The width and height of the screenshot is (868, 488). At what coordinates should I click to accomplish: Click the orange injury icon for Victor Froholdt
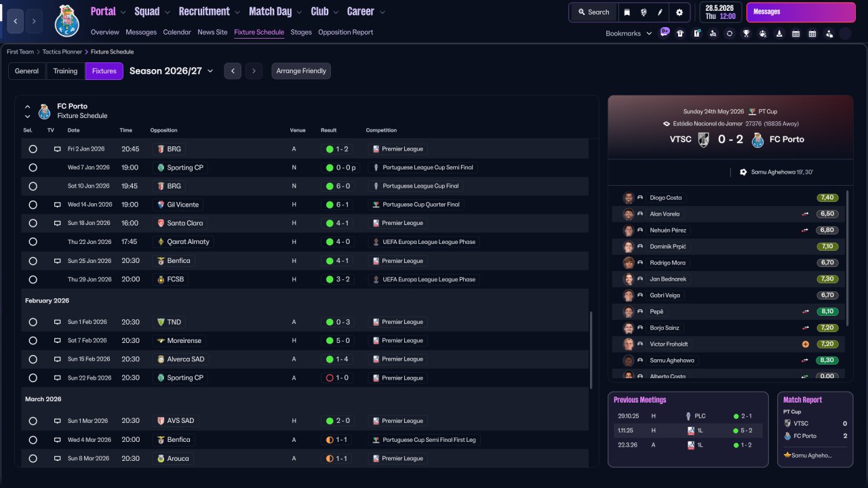(806, 344)
